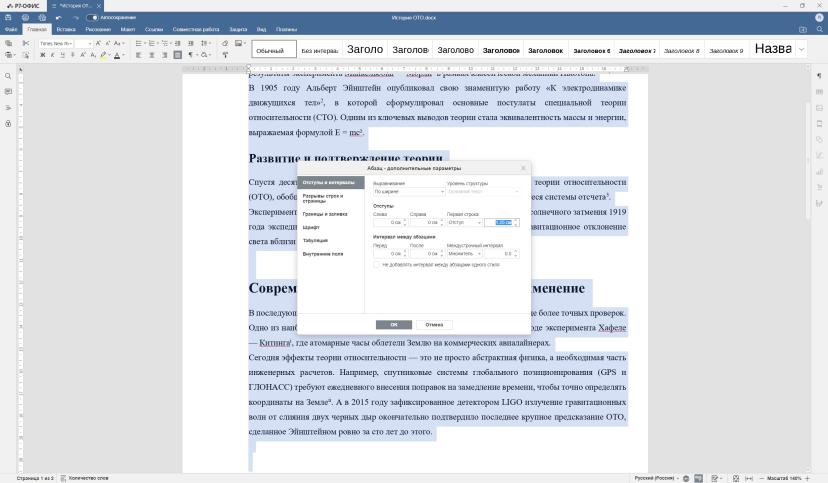Screen dimensions: 828x483
Task: Select 'Шрифт' dialog section
Action: click(331, 228)
